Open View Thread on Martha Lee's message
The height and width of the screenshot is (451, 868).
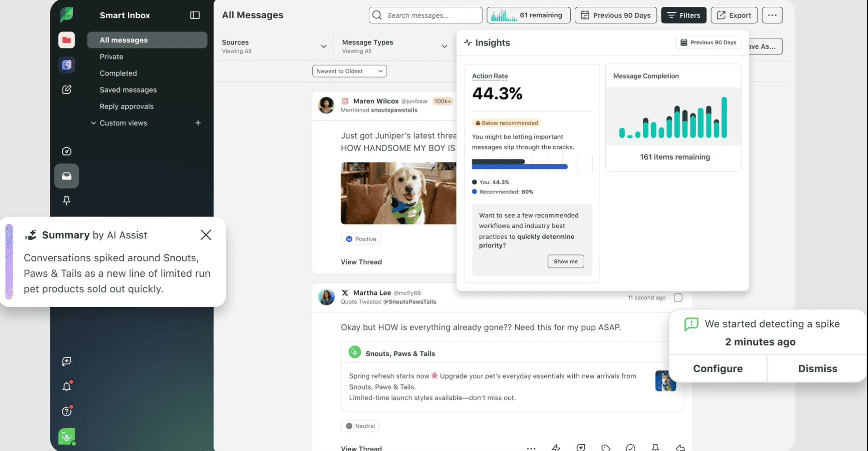tap(361, 448)
